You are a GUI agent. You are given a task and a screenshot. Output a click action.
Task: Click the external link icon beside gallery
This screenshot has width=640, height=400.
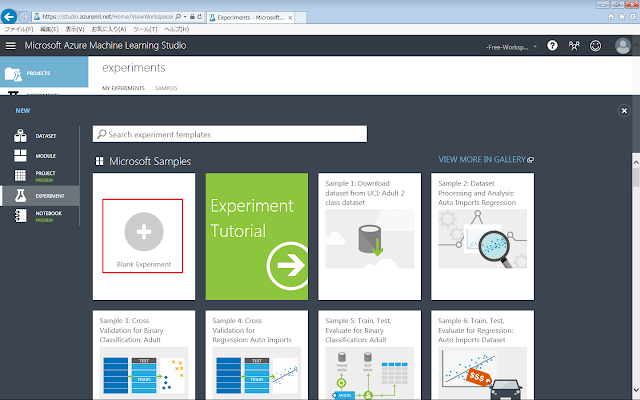click(x=531, y=160)
